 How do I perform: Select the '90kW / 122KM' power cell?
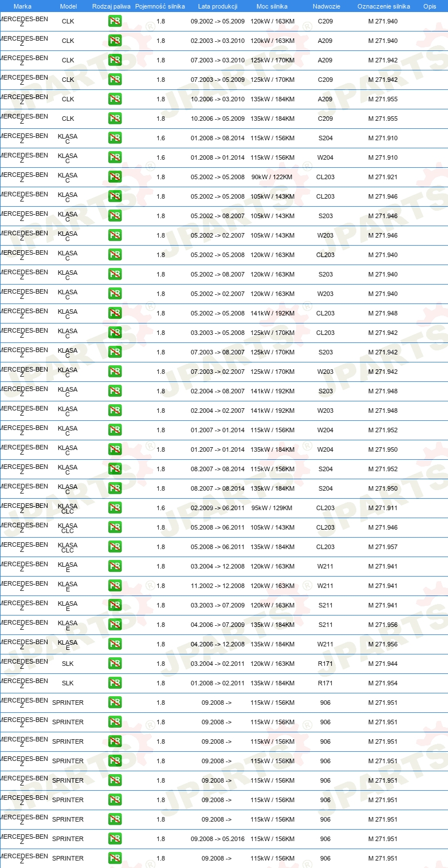point(272,177)
